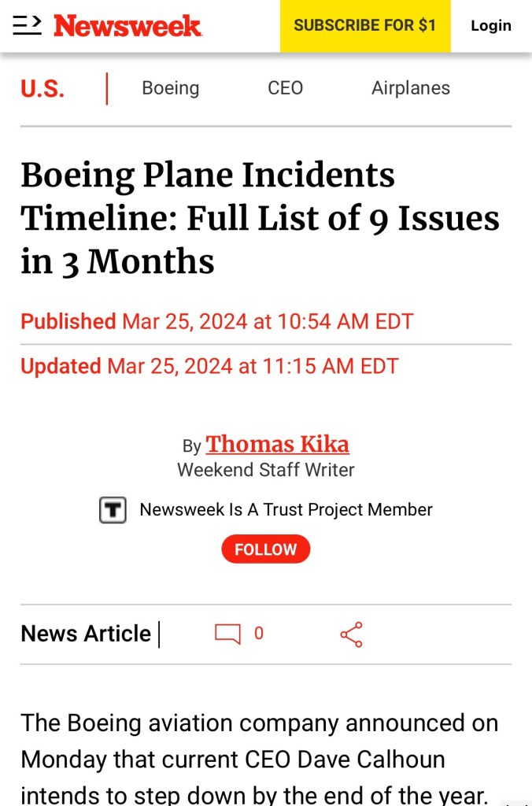Tap the share icon

(351, 634)
